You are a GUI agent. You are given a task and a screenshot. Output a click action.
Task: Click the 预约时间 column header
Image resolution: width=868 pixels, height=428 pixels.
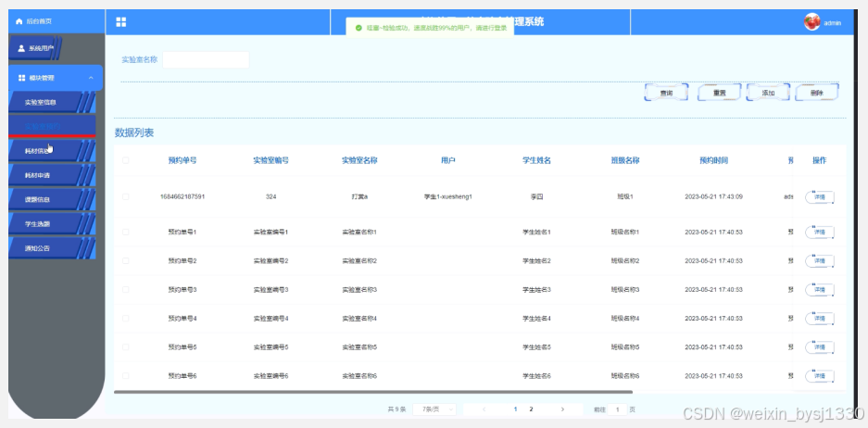tap(713, 160)
